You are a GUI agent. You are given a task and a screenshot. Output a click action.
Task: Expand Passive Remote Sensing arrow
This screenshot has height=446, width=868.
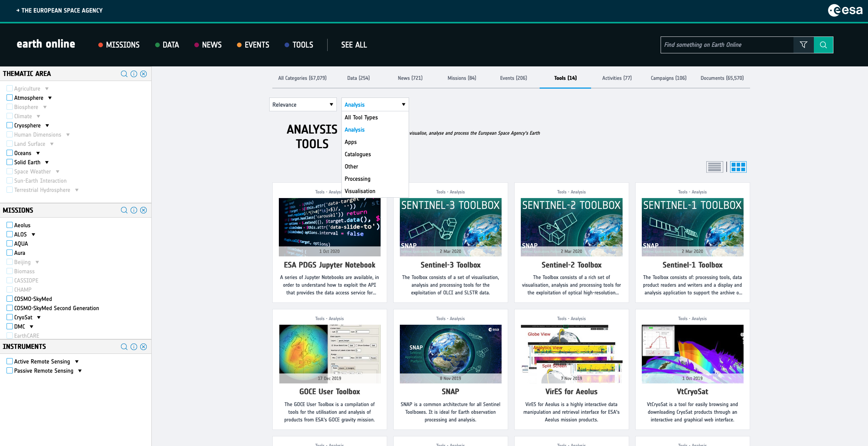tap(80, 371)
